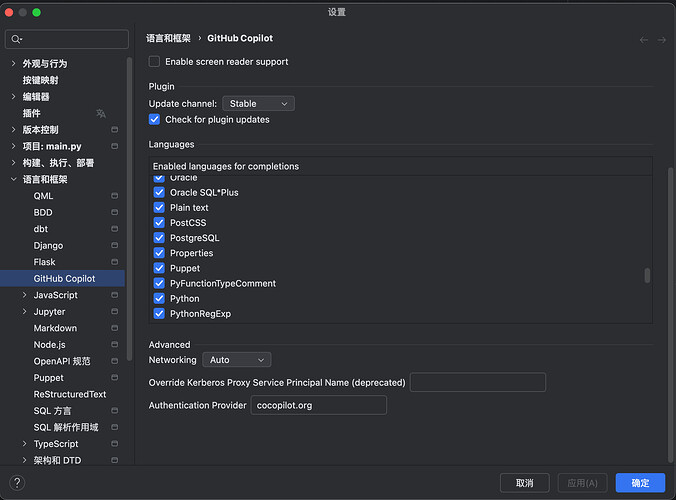Click project-level icon next to Puppet tree item
This screenshot has width=676, height=500.
point(115,378)
